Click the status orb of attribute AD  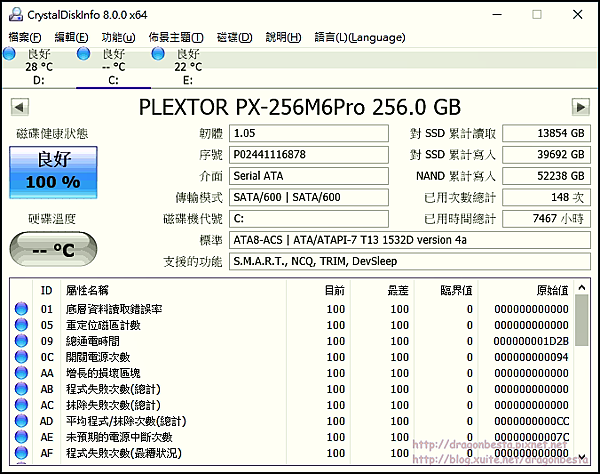point(21,421)
